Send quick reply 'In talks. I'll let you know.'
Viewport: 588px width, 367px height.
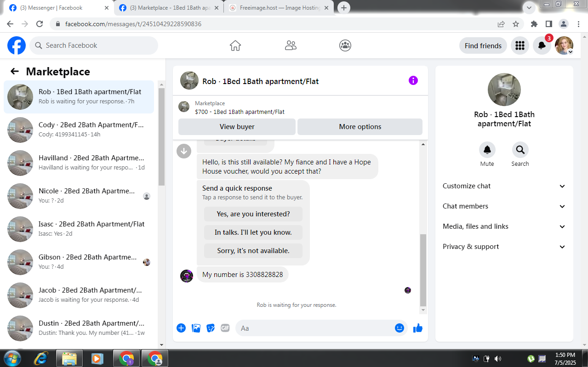click(x=253, y=232)
